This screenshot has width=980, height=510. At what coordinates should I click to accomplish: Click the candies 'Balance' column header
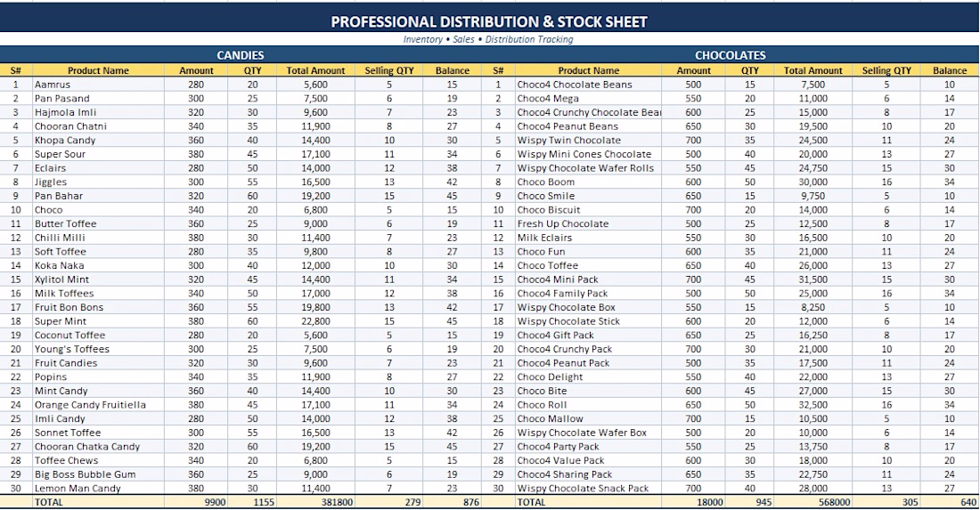pyautogui.click(x=452, y=70)
